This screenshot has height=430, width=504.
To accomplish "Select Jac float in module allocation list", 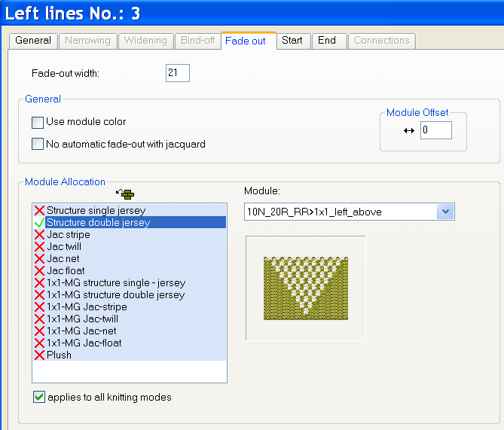I will coord(66,271).
